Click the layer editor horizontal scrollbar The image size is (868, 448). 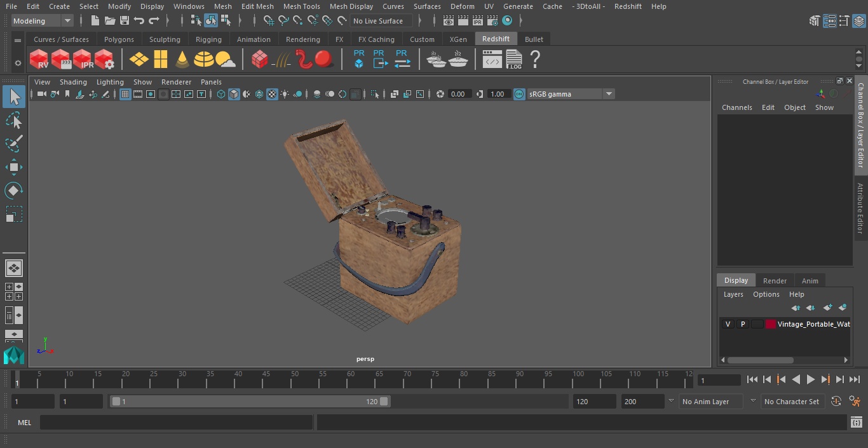(x=760, y=360)
